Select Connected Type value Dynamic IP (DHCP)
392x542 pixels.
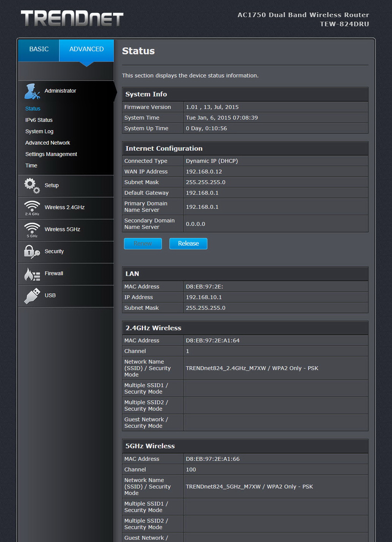tap(212, 161)
